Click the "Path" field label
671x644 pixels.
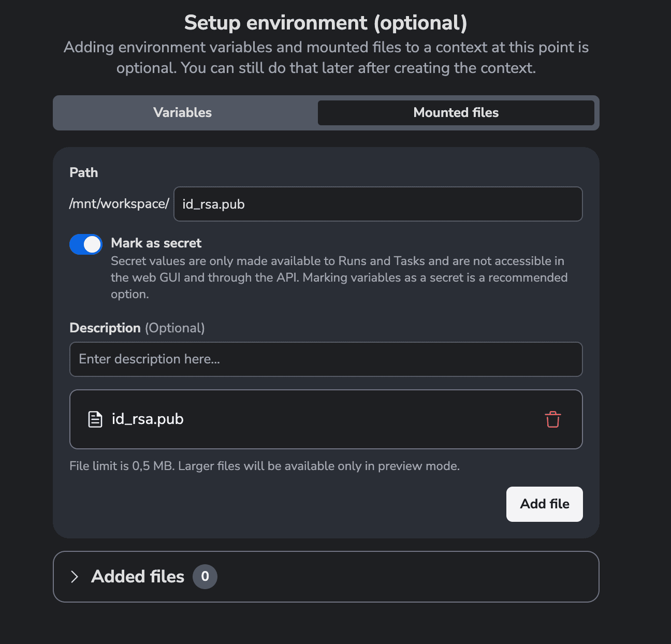(x=84, y=172)
